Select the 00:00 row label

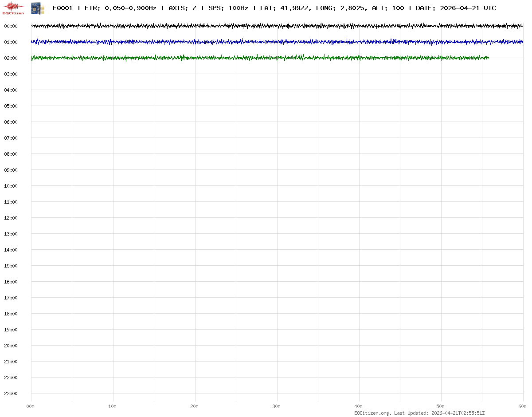pyautogui.click(x=11, y=26)
